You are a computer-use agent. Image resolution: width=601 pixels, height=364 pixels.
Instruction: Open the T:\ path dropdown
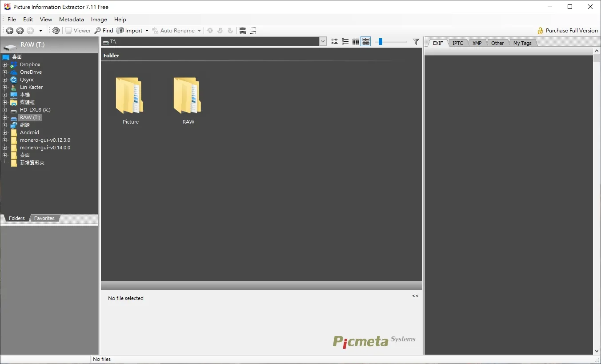[x=323, y=41]
